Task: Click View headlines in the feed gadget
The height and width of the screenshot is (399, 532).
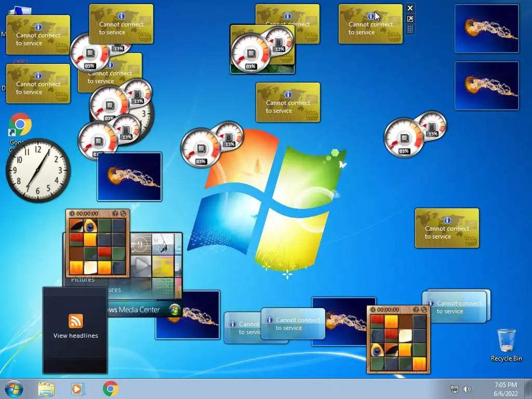Action: 76,336
